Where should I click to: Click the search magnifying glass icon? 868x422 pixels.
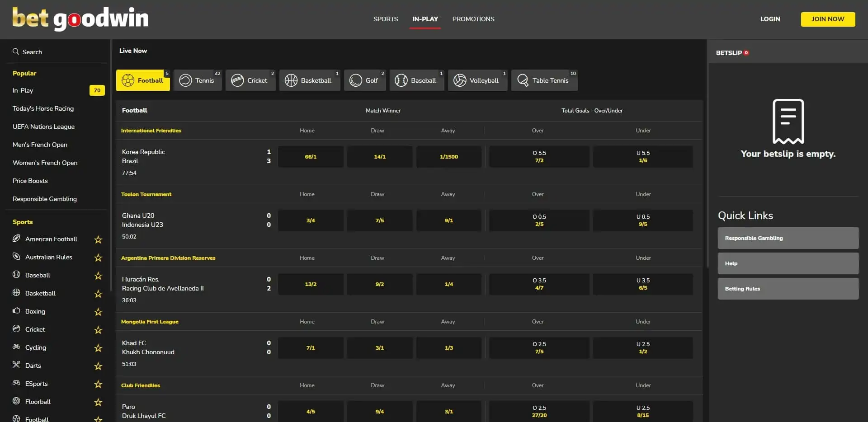[16, 52]
